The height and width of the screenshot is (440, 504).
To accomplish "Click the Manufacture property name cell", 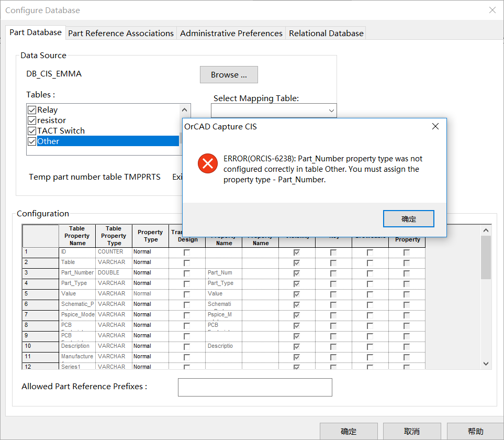I will (77, 357).
